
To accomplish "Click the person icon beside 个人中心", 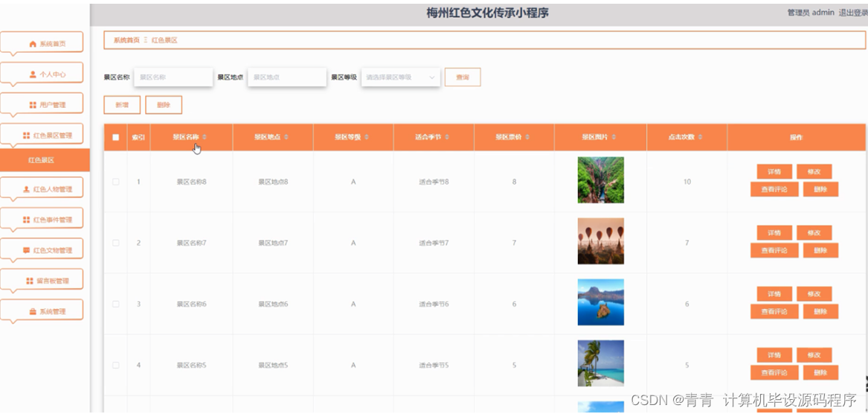I will 33,74.
